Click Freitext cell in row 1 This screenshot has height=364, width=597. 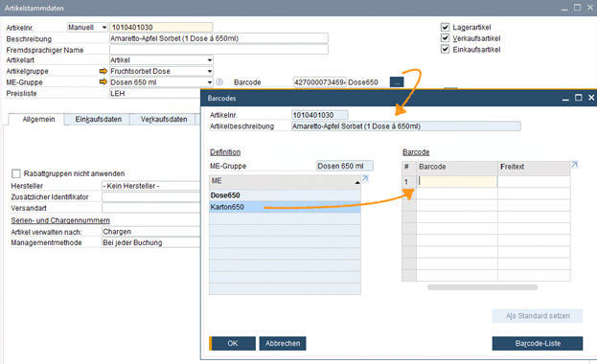click(x=534, y=182)
